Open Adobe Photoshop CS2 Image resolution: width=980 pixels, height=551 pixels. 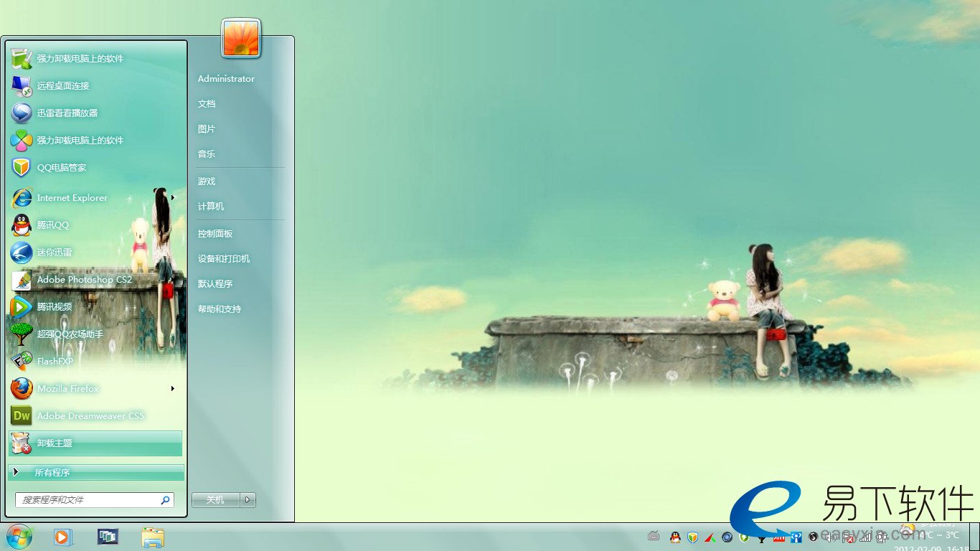pyautogui.click(x=84, y=280)
